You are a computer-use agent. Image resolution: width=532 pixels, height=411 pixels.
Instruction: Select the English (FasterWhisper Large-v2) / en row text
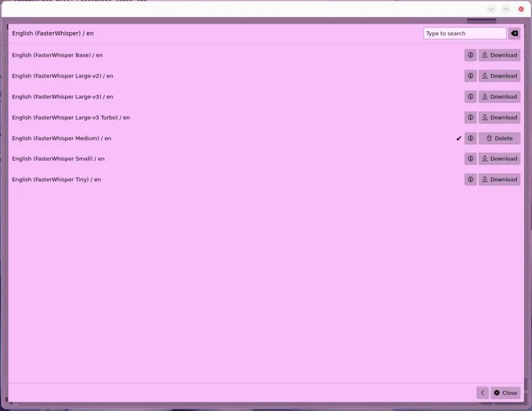coord(62,76)
